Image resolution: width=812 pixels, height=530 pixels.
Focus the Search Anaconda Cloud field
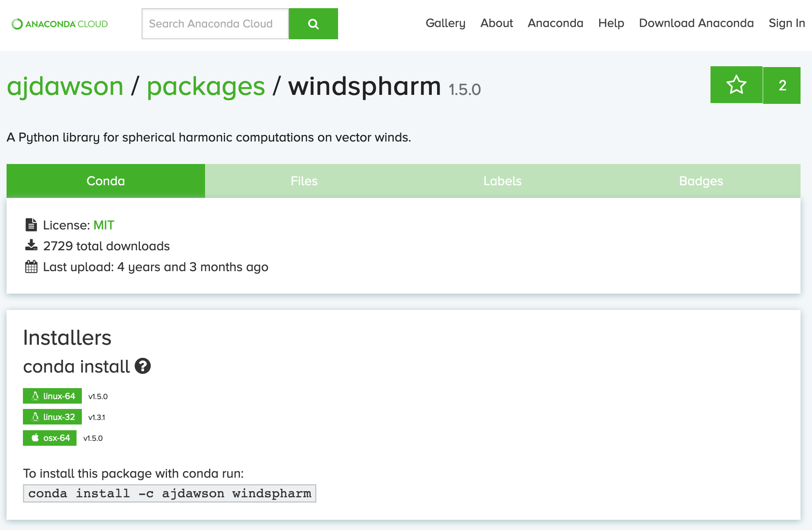point(215,24)
